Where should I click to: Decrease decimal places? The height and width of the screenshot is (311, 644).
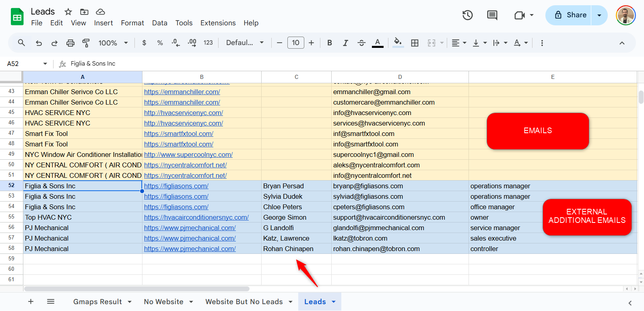176,43
